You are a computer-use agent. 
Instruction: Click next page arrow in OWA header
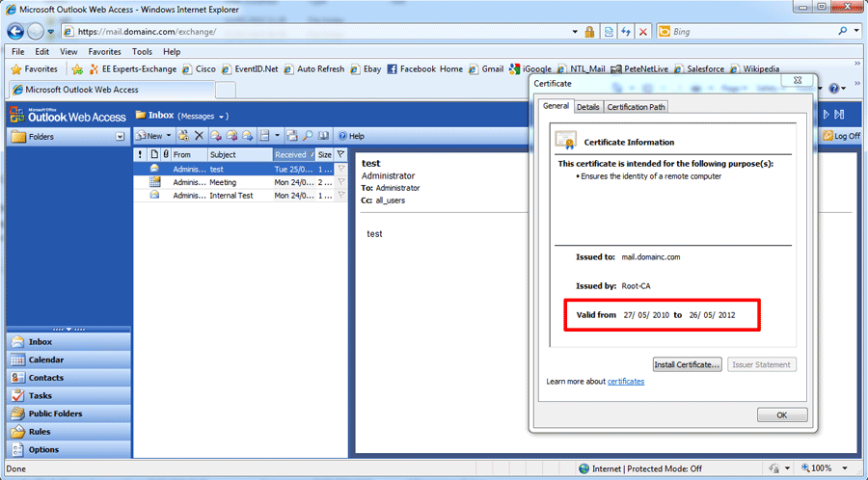point(826,115)
